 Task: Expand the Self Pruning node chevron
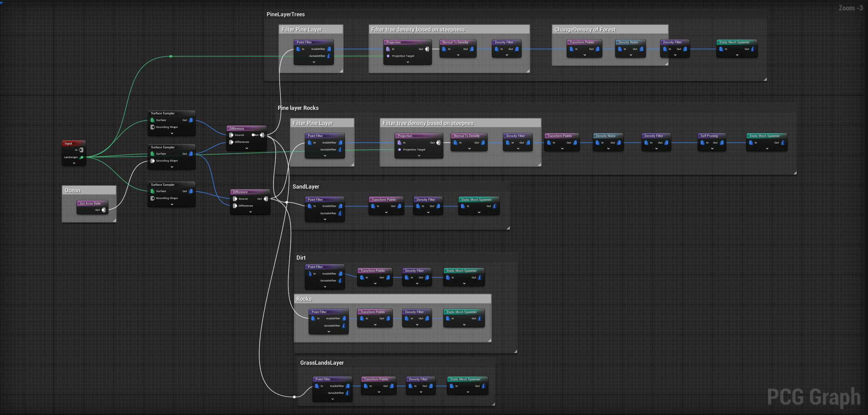[712, 149]
